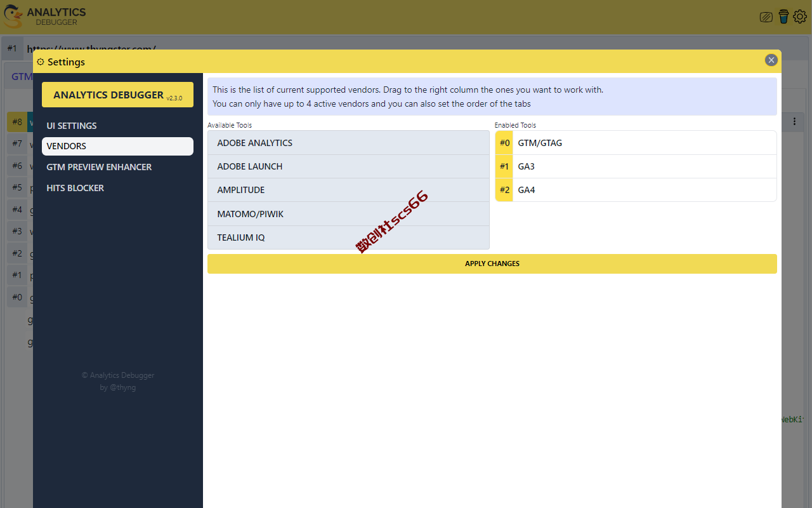This screenshot has width=812, height=508.
Task: Click the @thyng author credit
Action: pos(122,387)
